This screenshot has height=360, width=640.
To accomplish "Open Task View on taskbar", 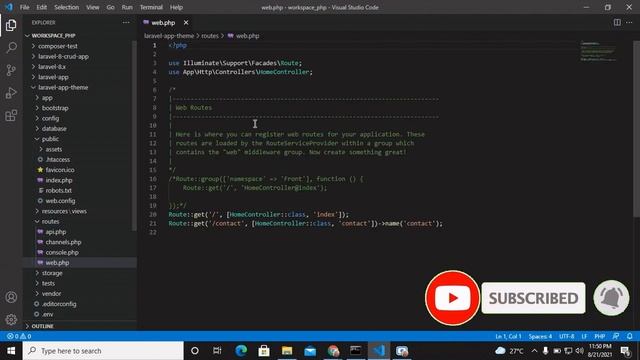I will pyautogui.click(x=217, y=351).
